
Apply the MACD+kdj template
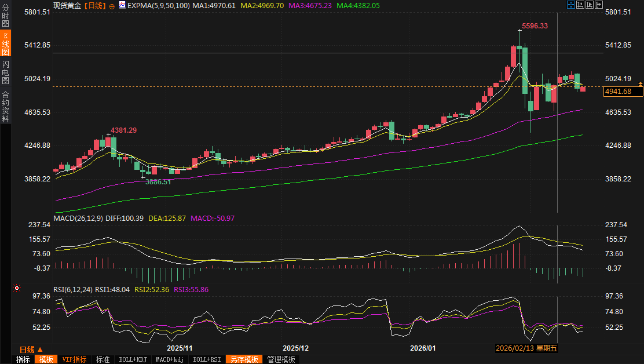pyautogui.click(x=170, y=359)
